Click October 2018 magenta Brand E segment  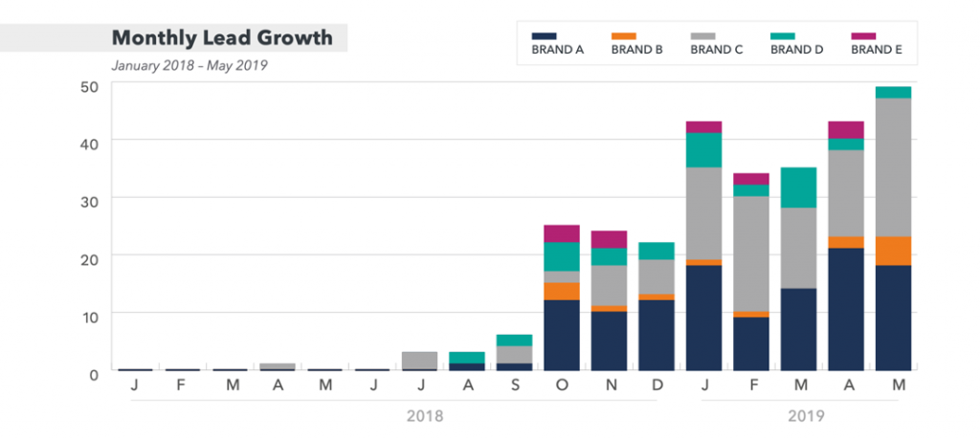pos(562,233)
